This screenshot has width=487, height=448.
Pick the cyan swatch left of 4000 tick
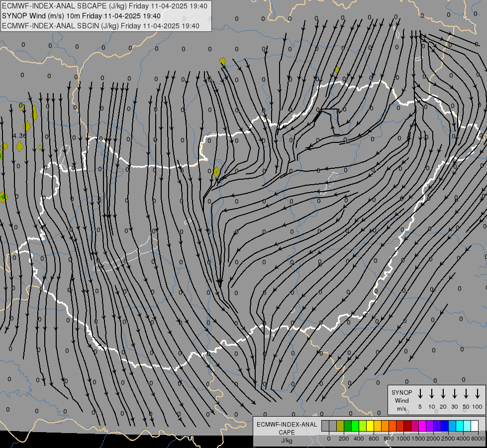[459, 426]
